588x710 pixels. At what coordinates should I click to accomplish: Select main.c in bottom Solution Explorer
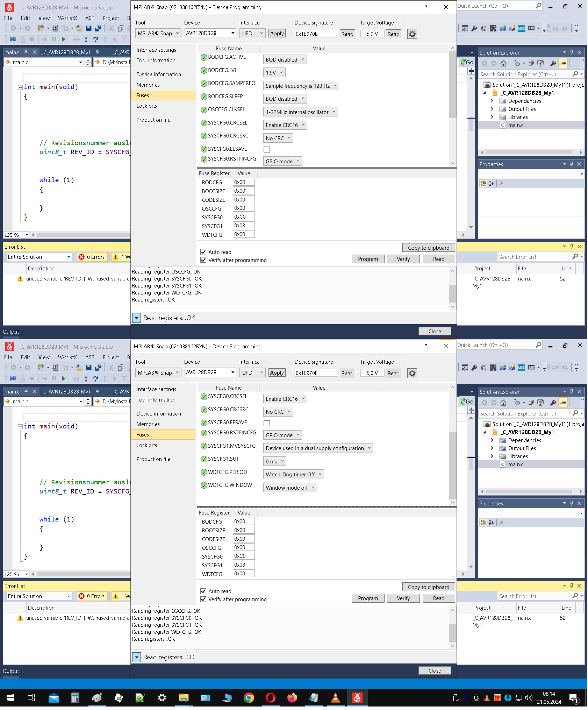coord(515,464)
